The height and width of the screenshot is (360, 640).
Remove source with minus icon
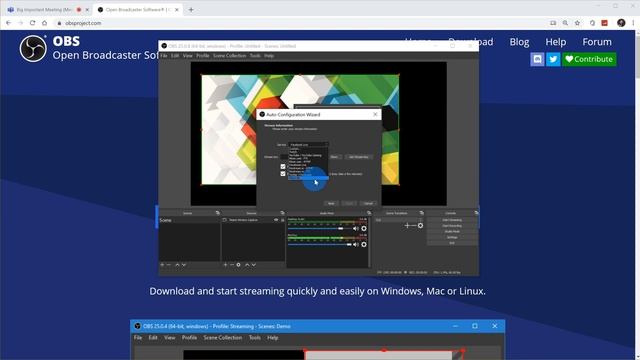tap(232, 265)
